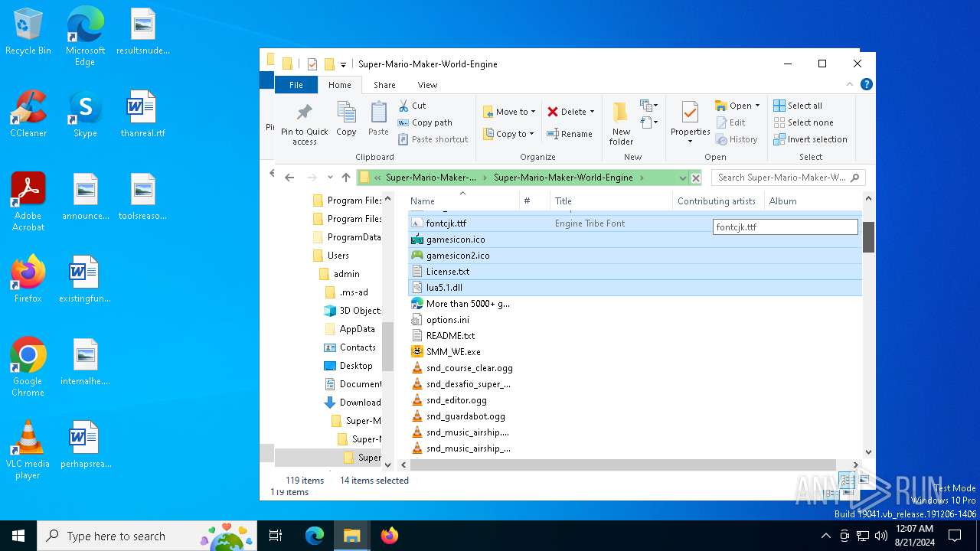Expand the Open dropdown arrow

tap(757, 106)
